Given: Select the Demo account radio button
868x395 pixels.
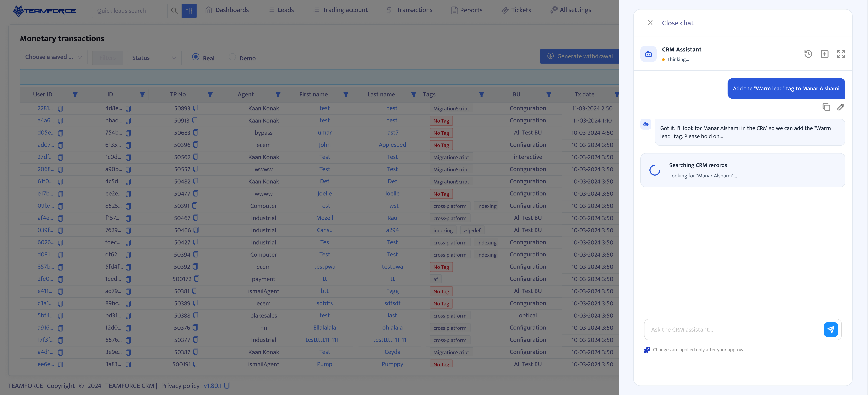Looking at the screenshot, I should click(x=232, y=57).
